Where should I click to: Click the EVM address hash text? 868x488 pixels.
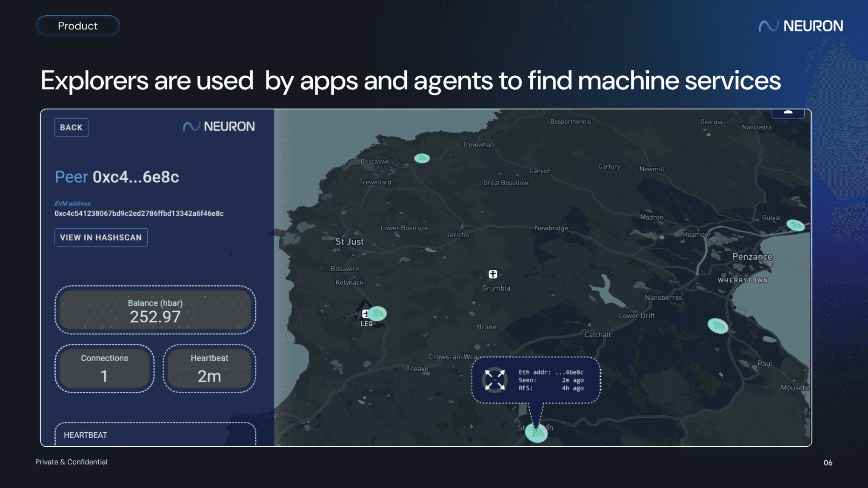click(x=139, y=213)
